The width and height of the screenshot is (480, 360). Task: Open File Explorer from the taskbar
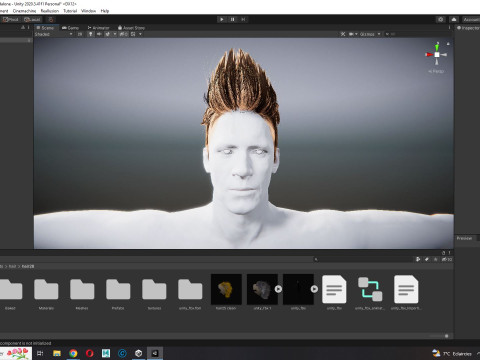click(x=57, y=353)
